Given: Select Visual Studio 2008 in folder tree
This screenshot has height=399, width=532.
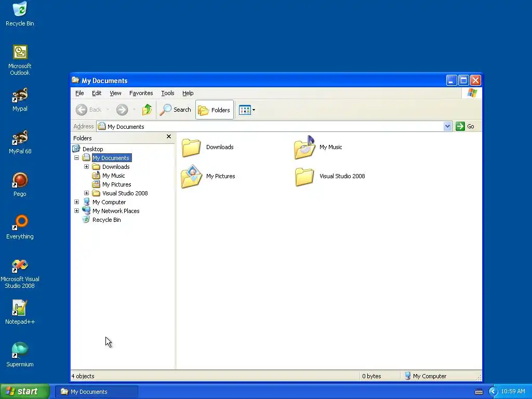Looking at the screenshot, I should click(125, 193).
